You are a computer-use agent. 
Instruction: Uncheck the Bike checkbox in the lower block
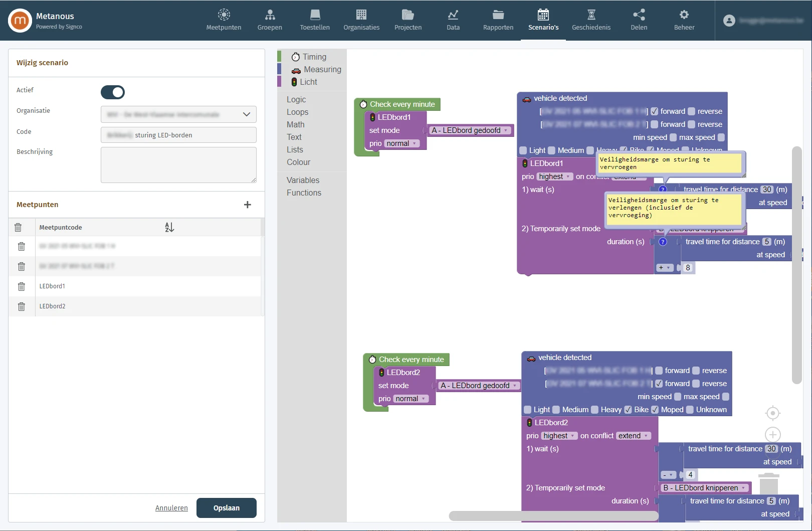pyautogui.click(x=628, y=410)
